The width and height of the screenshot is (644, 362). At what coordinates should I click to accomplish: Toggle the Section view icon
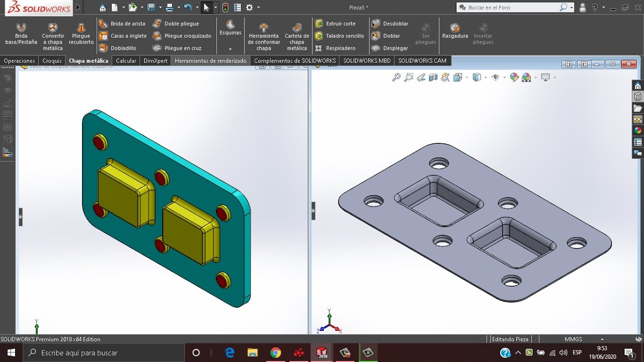point(433,77)
